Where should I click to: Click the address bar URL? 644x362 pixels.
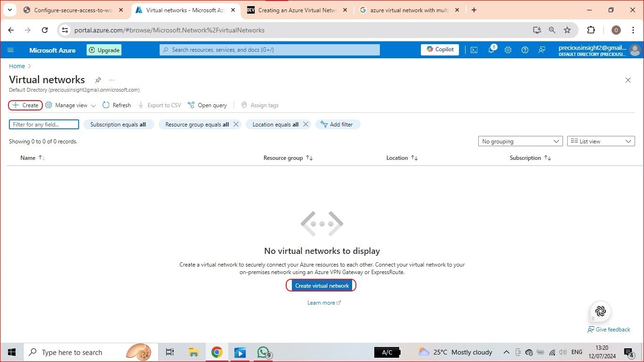click(169, 30)
